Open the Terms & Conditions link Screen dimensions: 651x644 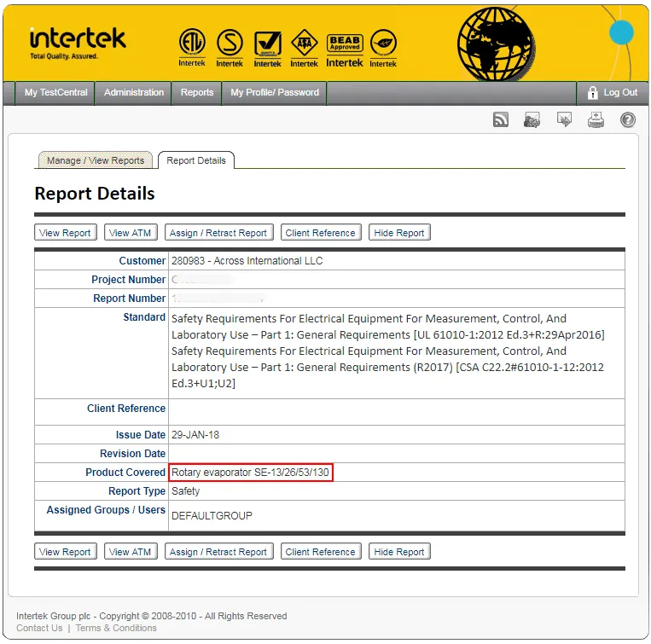[116, 628]
